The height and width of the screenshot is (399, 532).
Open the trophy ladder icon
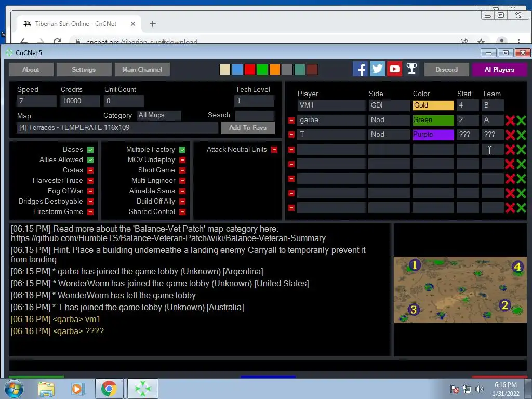(411, 69)
